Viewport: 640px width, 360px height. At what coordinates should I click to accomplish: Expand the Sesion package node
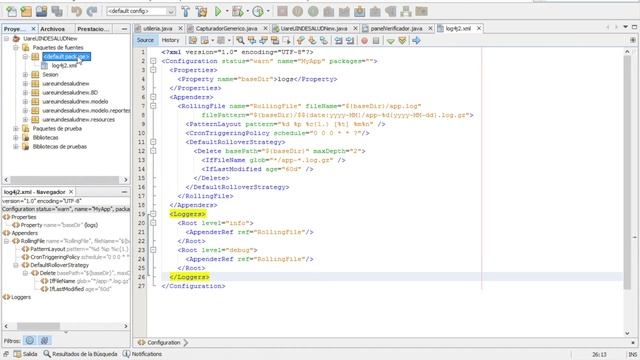tap(25, 75)
